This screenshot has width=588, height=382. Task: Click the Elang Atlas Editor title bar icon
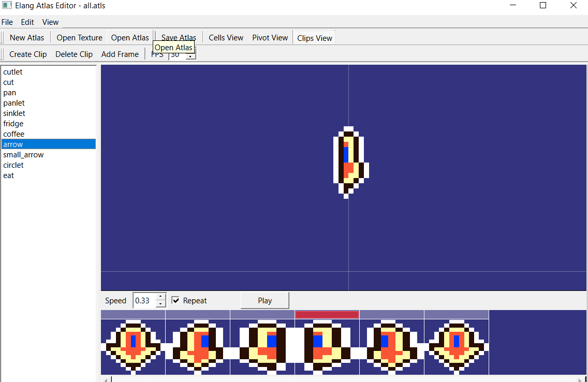[x=7, y=5]
